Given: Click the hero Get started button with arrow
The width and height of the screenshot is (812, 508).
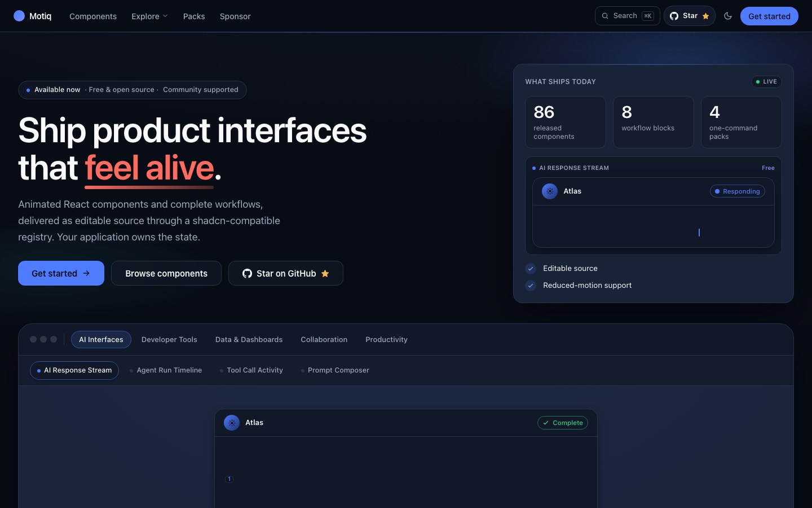Looking at the screenshot, I should [61, 273].
